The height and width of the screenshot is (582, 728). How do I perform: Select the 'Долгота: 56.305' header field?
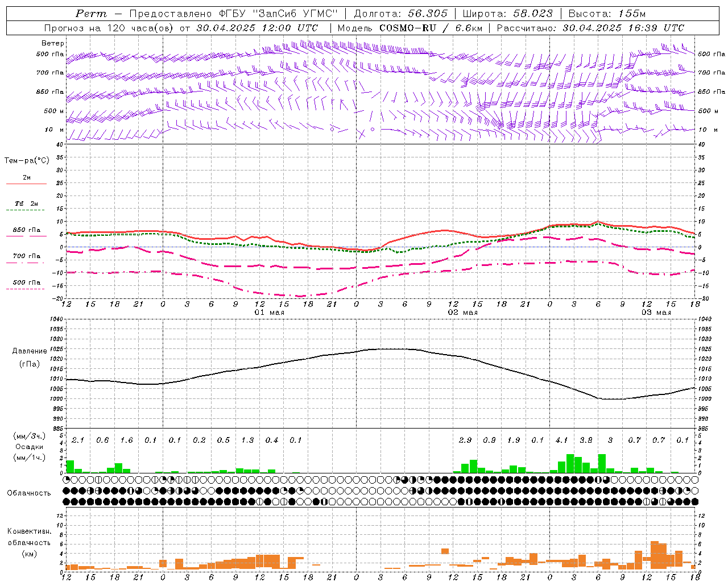[400, 14]
